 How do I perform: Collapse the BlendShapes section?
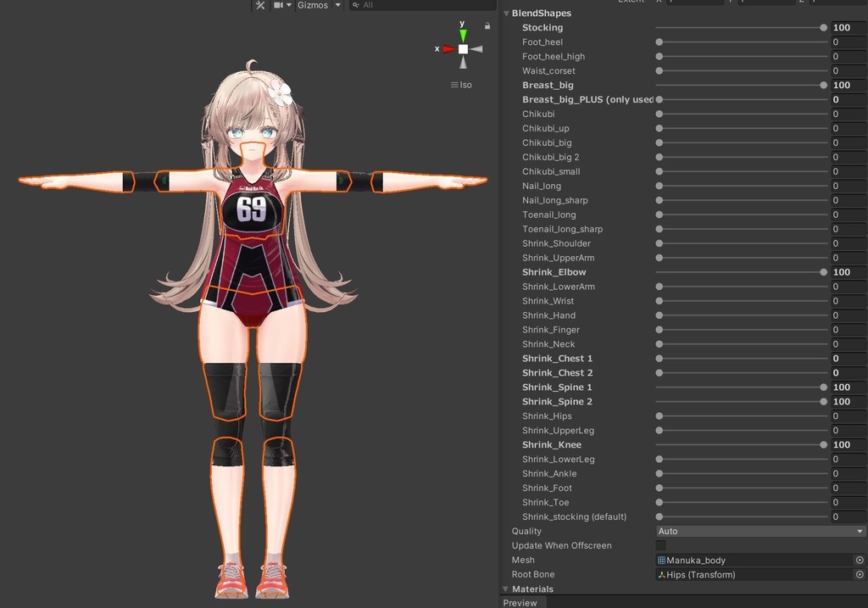tap(506, 14)
